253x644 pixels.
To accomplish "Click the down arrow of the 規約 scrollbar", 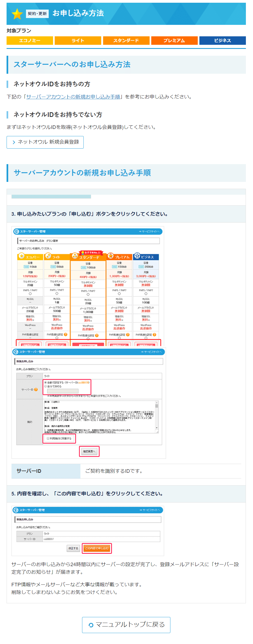I will pyautogui.click(x=157, y=428).
